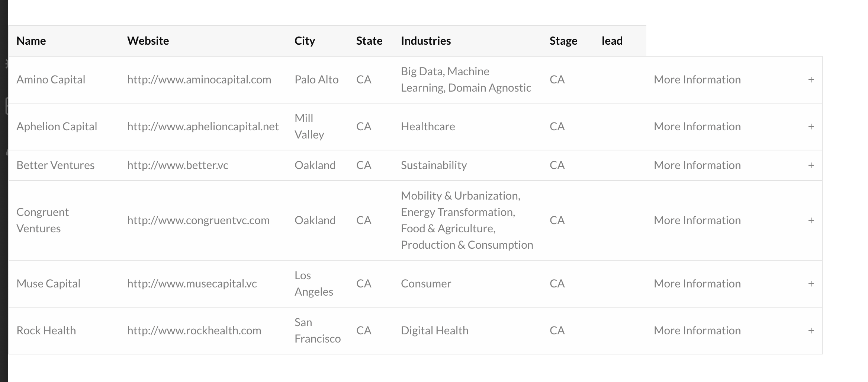The height and width of the screenshot is (382, 868).
Task: Open the aphelioncapital.net website link
Action: tap(203, 127)
